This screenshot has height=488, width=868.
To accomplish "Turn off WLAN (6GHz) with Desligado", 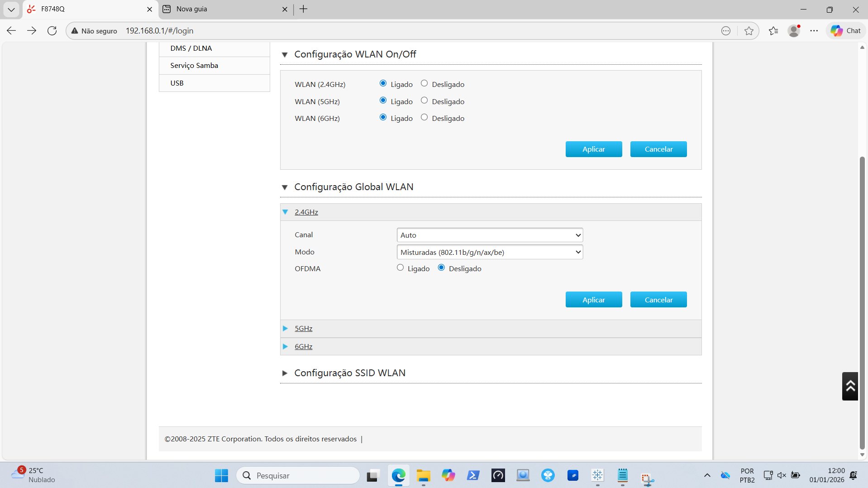I will coord(424,117).
